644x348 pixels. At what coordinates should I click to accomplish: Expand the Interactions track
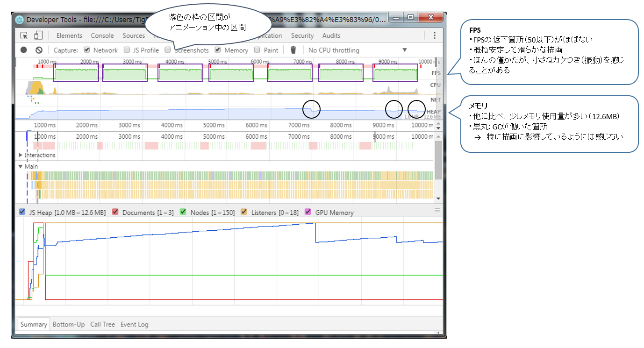tap(20, 155)
